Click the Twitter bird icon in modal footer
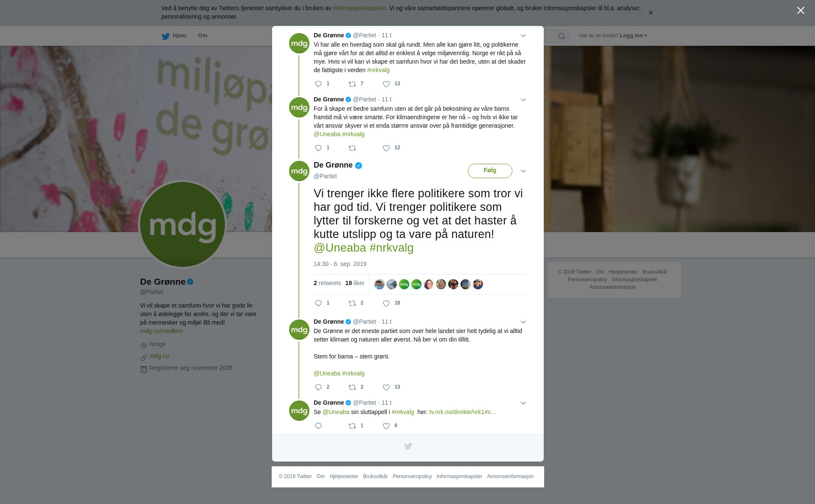Viewport: 815px width, 504px height. pos(408,446)
